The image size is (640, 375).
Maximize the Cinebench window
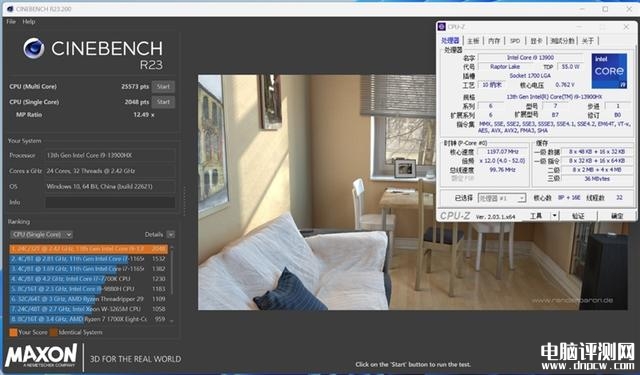tap(605, 9)
